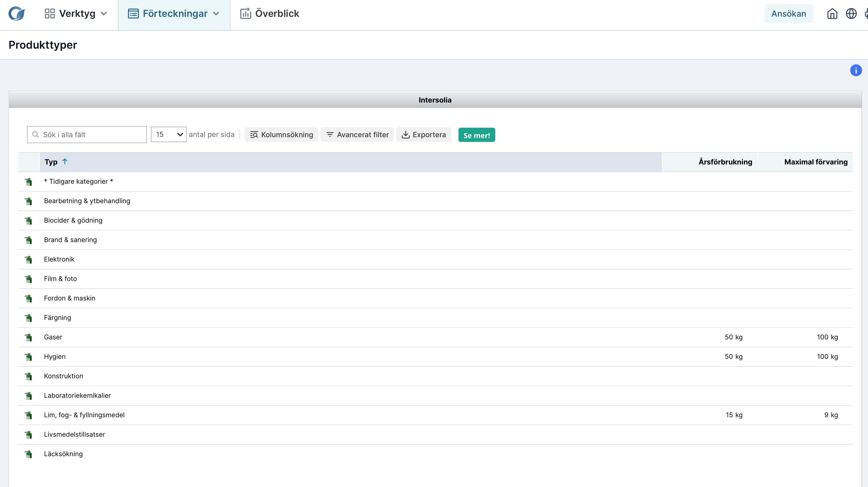Open Avancerat filter

click(357, 135)
